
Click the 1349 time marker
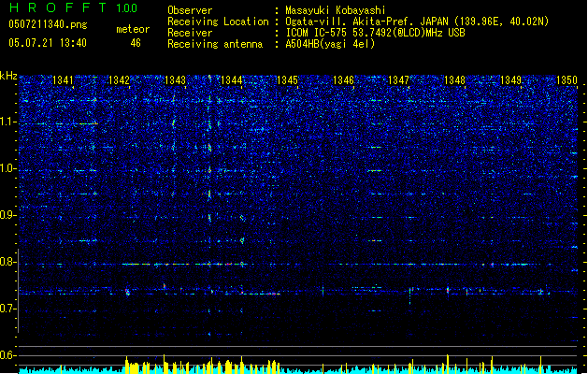[x=510, y=80]
